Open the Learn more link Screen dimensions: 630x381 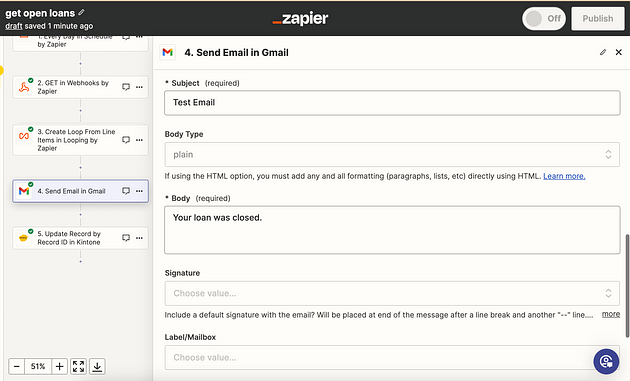tap(564, 176)
